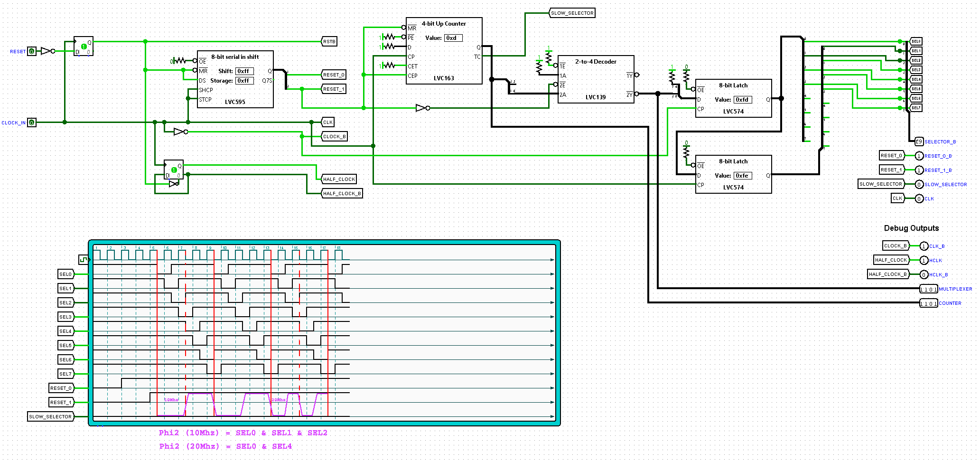Select the SEL7 tunnel beside timing diagram
The height and width of the screenshot is (462, 980).
(65, 374)
